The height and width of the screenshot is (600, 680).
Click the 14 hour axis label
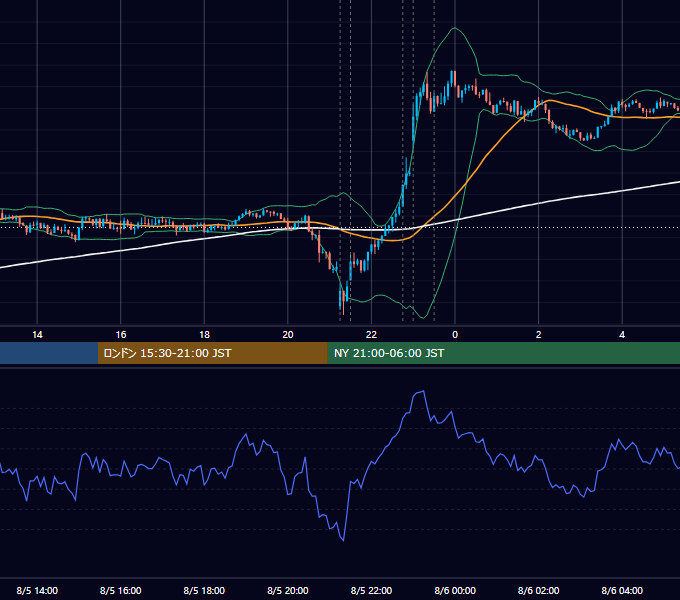[x=37, y=335]
